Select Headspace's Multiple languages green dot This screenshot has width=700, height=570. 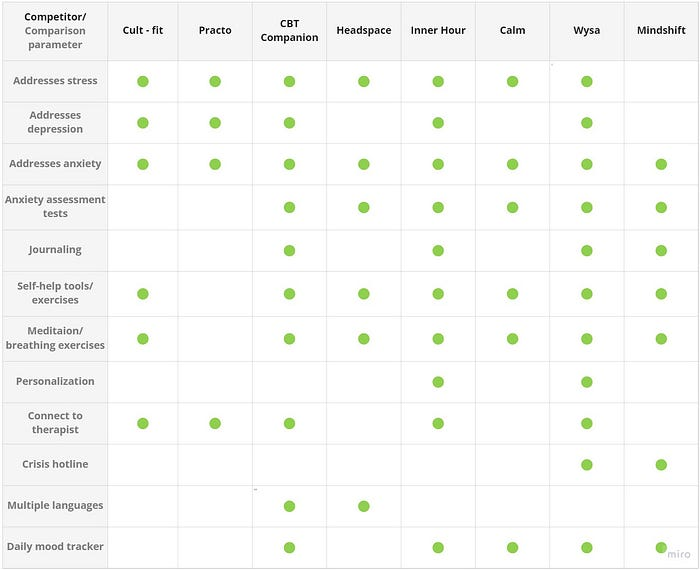coord(364,506)
